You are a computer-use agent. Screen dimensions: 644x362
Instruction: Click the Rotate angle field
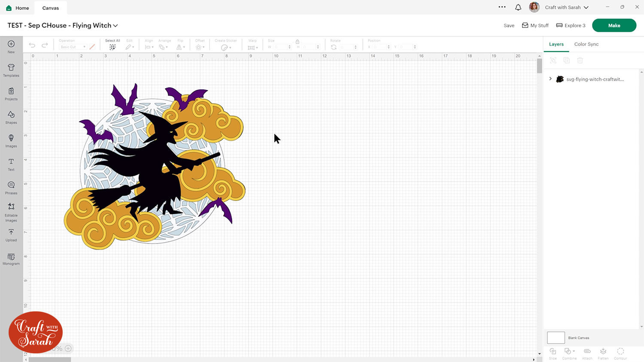point(348,47)
